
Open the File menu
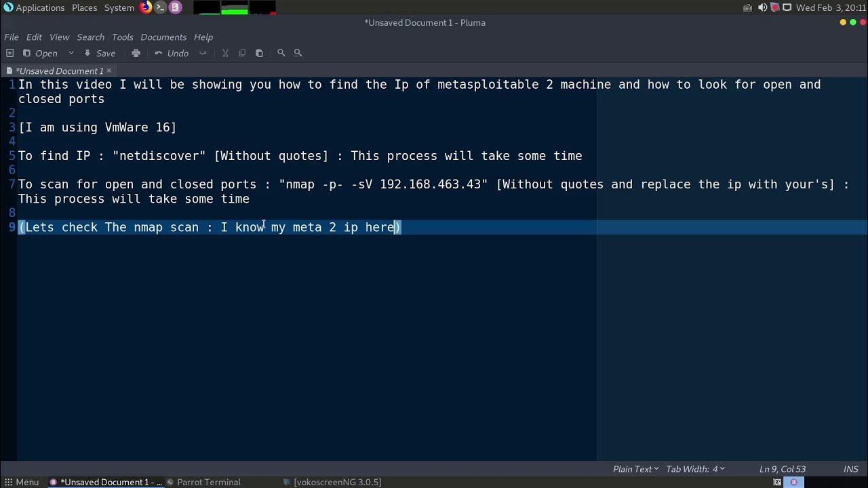coord(12,37)
